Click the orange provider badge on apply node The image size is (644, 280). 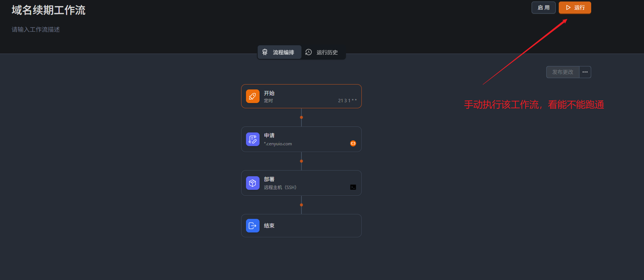(x=353, y=143)
